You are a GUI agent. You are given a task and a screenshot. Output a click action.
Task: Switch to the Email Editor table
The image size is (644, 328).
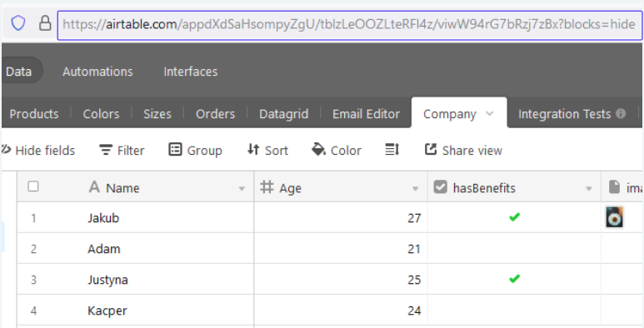pos(366,114)
